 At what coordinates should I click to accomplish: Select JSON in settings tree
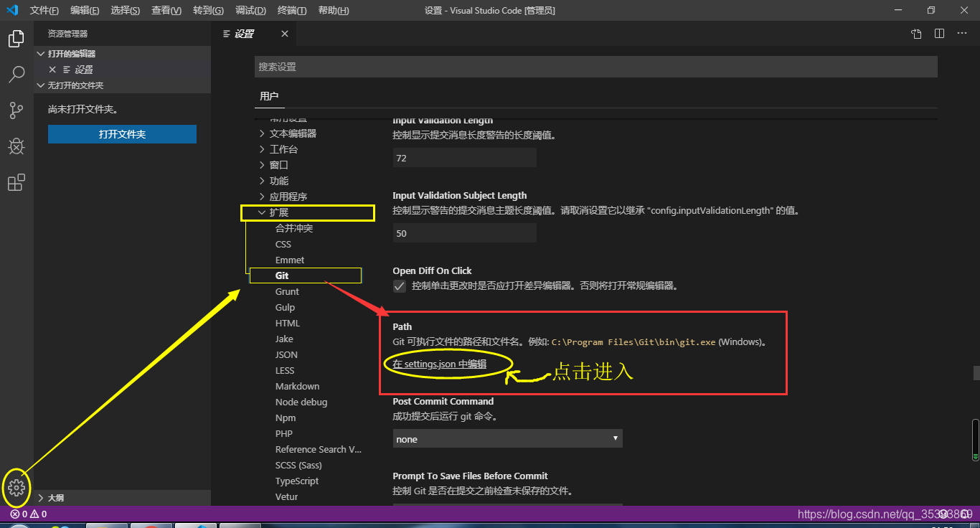click(x=286, y=354)
